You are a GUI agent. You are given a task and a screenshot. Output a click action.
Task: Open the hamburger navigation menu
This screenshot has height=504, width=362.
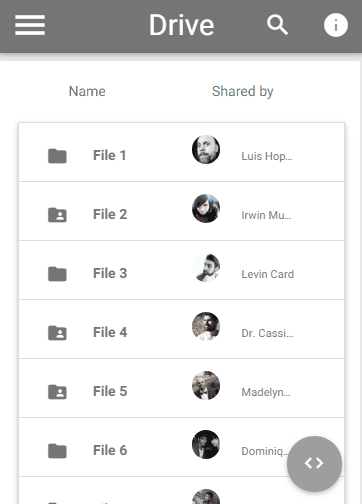click(x=30, y=25)
